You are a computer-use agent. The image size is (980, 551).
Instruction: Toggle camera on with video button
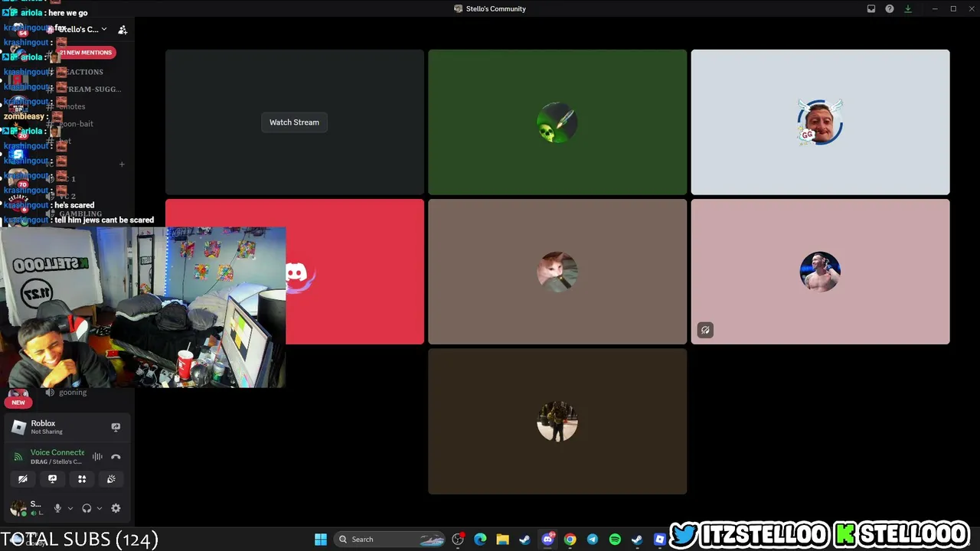23,479
